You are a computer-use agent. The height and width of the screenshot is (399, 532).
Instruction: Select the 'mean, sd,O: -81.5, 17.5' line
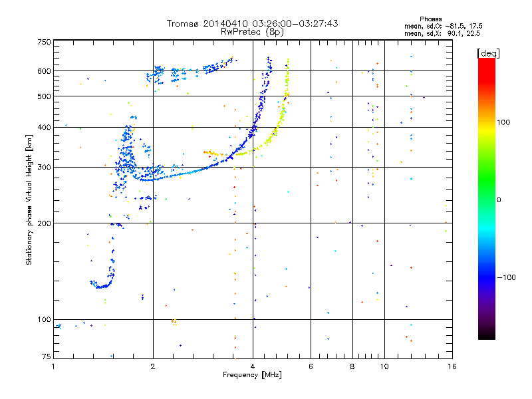tap(443, 26)
